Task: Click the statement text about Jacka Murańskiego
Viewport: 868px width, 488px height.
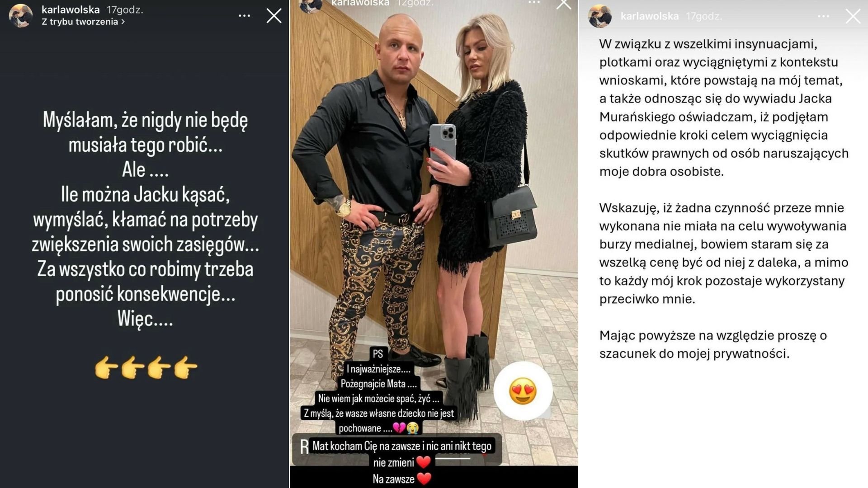Action: (724, 108)
